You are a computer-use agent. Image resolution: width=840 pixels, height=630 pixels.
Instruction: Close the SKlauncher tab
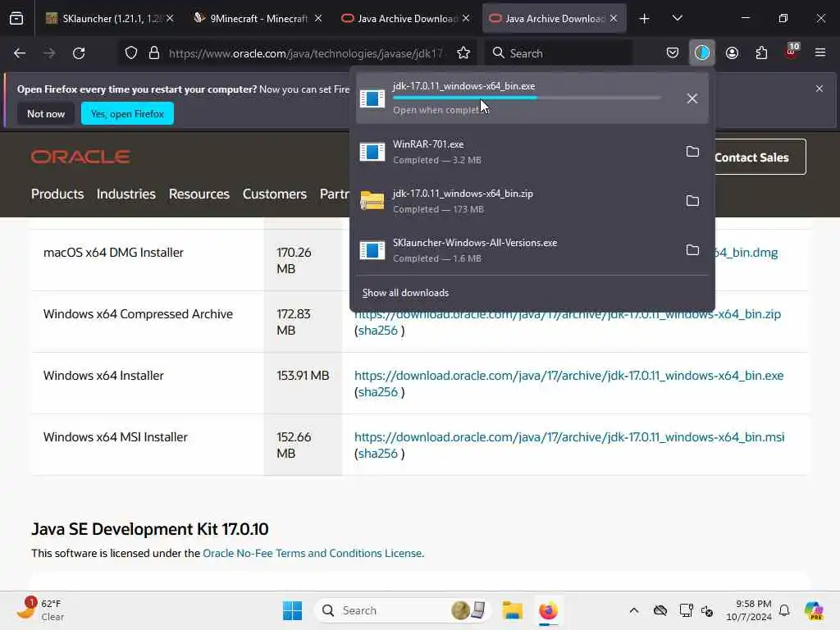point(170,18)
